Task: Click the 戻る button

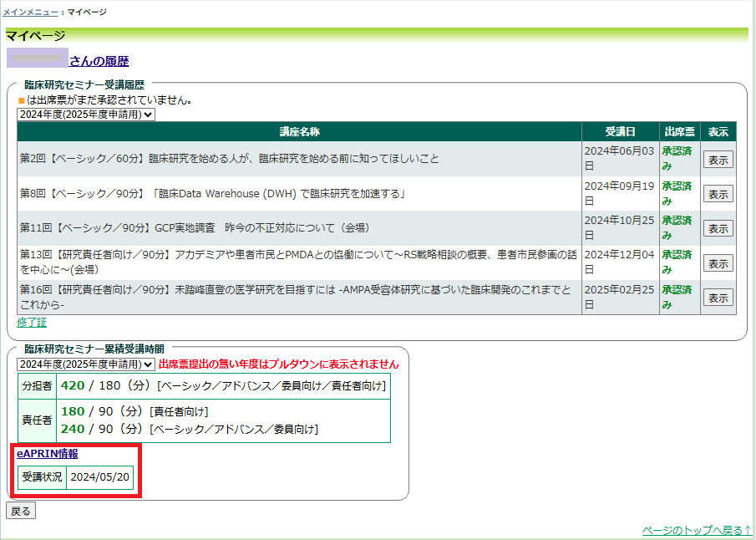Action: point(21,511)
